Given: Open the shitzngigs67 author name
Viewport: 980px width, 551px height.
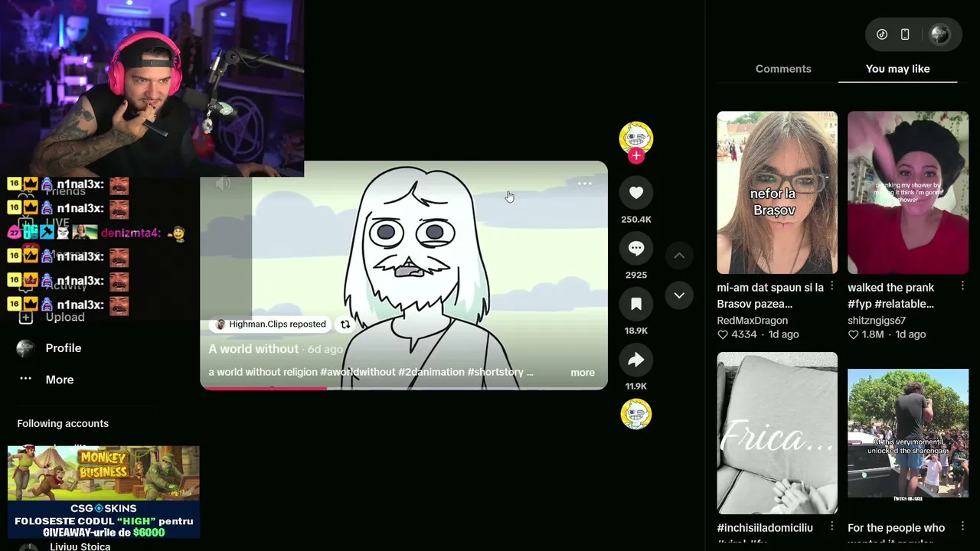Looking at the screenshot, I should click(877, 321).
